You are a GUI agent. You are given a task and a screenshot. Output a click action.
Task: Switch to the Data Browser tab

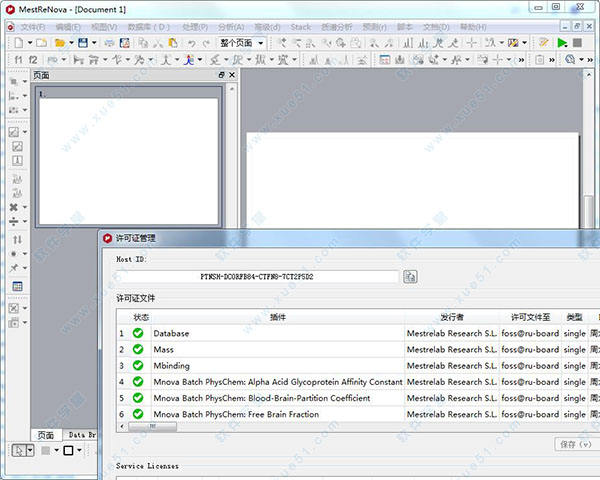pos(82,435)
